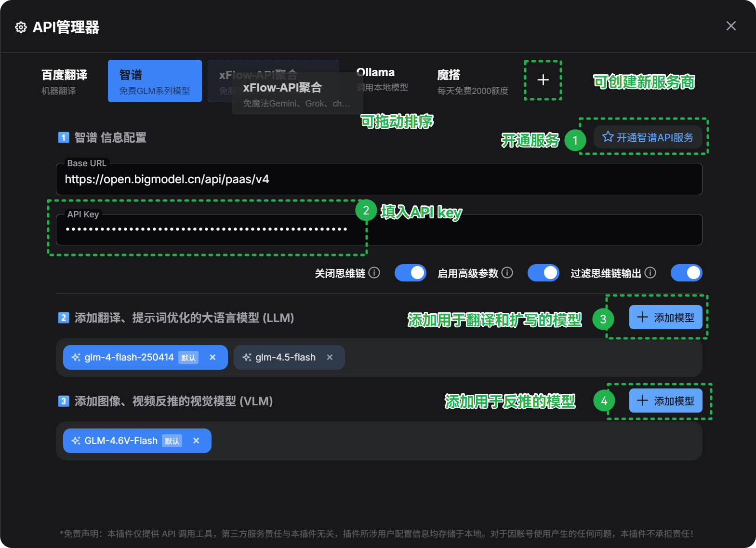This screenshot has height=548, width=756.
Task: Click 添加模型 button in VLM section
Action: pyautogui.click(x=665, y=401)
